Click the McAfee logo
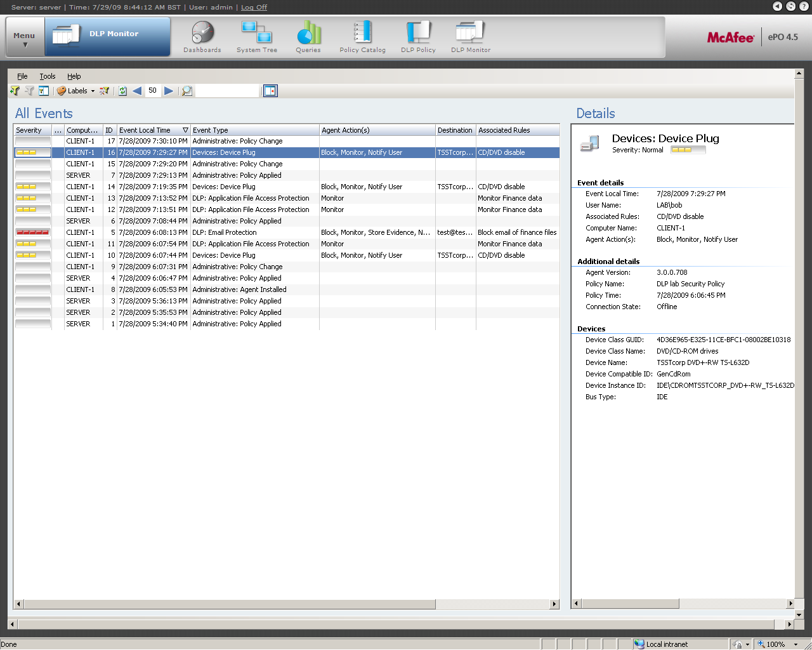 coord(731,37)
